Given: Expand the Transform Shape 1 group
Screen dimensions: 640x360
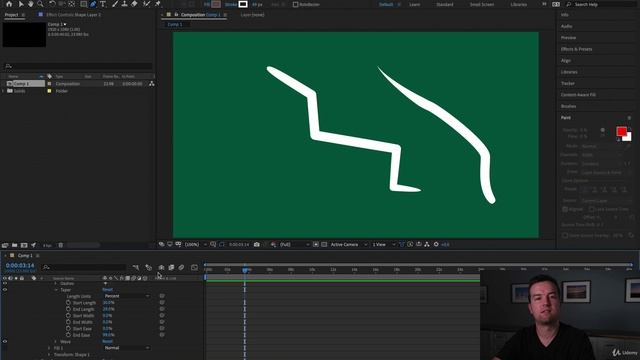Looking at the screenshot, I should [49, 355].
